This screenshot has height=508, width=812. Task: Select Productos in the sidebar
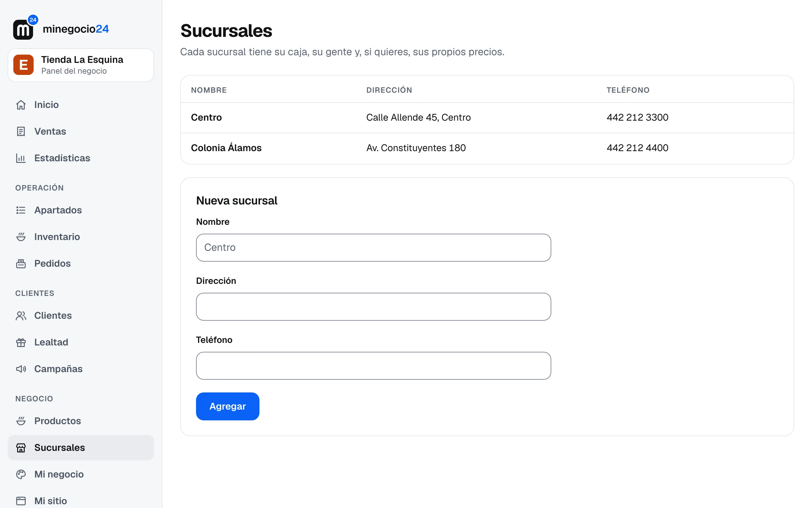pyautogui.click(x=81, y=421)
